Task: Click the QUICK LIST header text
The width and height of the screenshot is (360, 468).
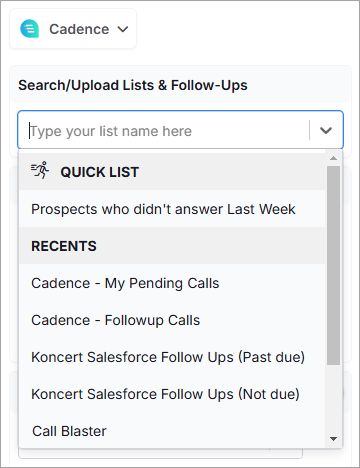Action: [x=99, y=172]
